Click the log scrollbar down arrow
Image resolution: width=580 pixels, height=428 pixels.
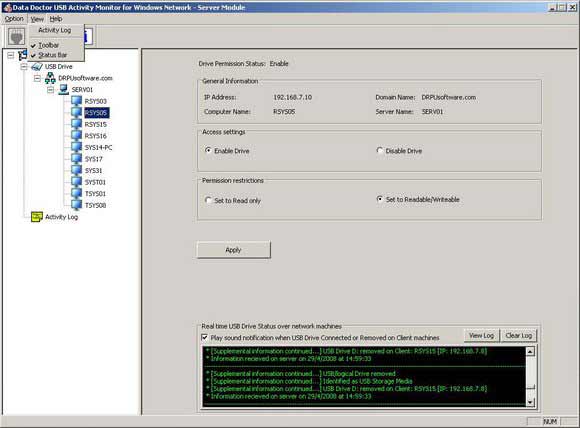(x=530, y=402)
